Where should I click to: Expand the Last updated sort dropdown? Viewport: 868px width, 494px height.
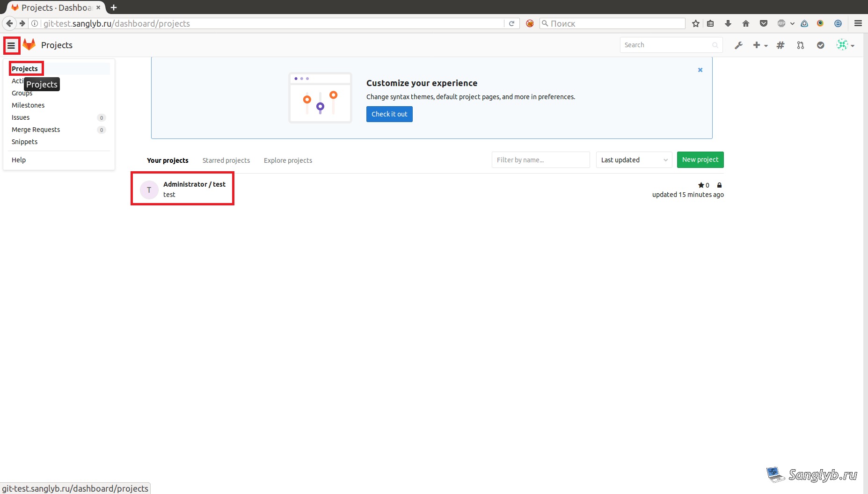tap(634, 160)
